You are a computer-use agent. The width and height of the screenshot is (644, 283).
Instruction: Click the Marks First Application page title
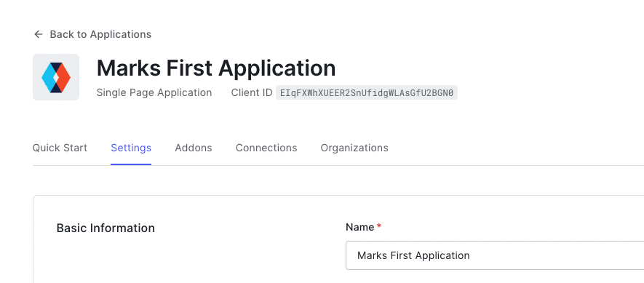tap(216, 68)
